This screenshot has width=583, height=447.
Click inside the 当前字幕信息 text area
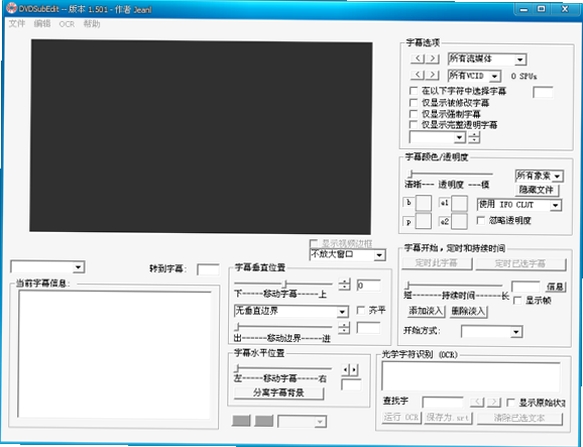pos(115,355)
